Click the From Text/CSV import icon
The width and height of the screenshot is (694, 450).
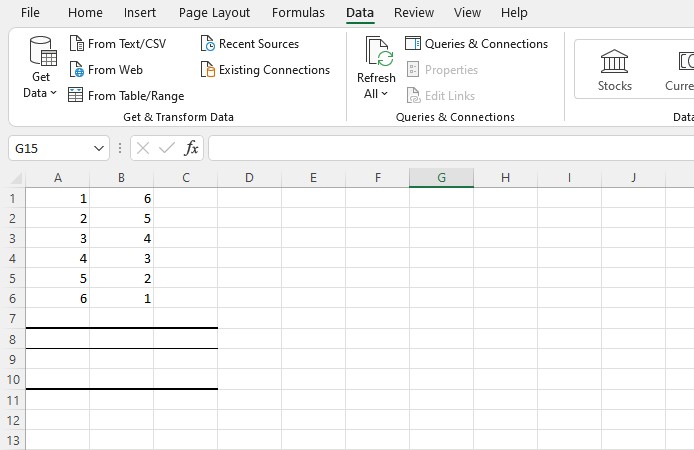[76, 44]
